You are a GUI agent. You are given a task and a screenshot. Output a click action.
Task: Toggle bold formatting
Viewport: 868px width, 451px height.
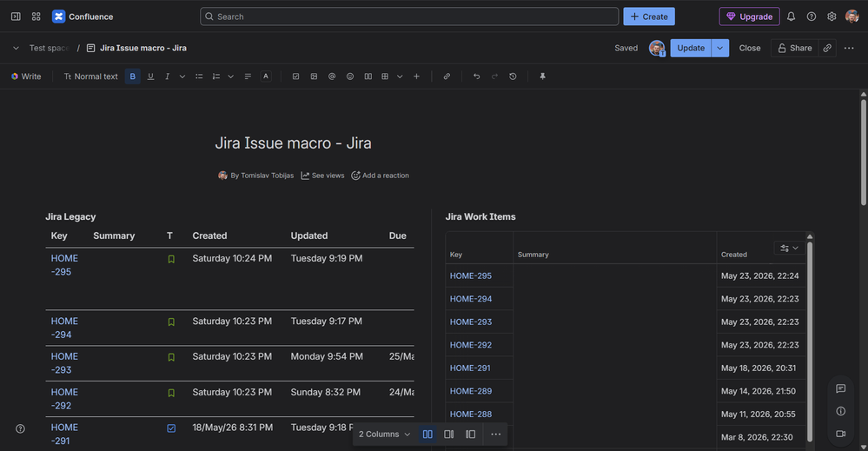click(x=132, y=76)
